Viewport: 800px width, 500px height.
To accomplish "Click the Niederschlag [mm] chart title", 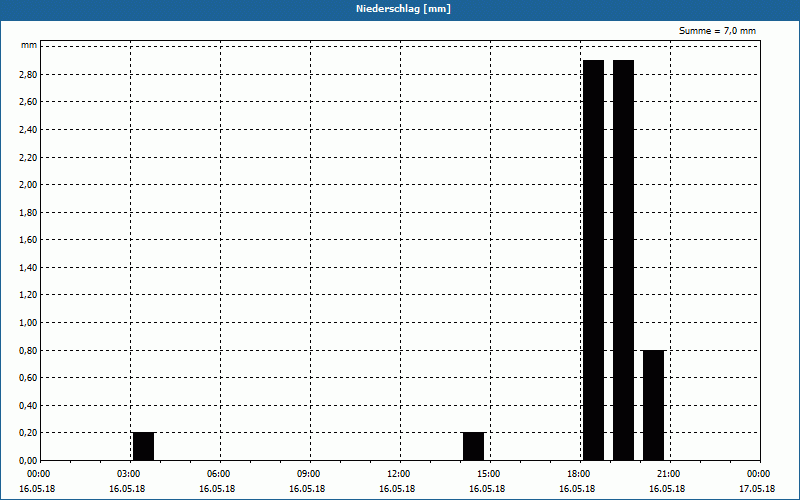I will click(x=403, y=9).
